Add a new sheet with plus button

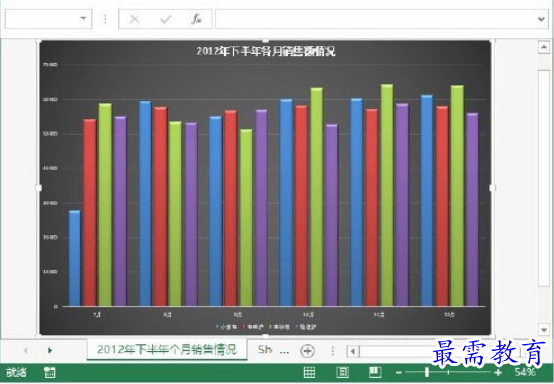(x=307, y=351)
